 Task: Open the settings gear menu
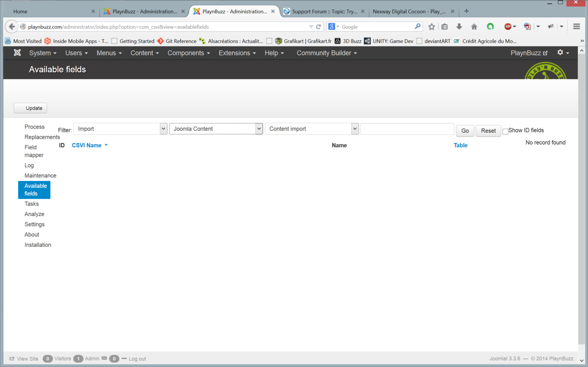pyautogui.click(x=562, y=53)
